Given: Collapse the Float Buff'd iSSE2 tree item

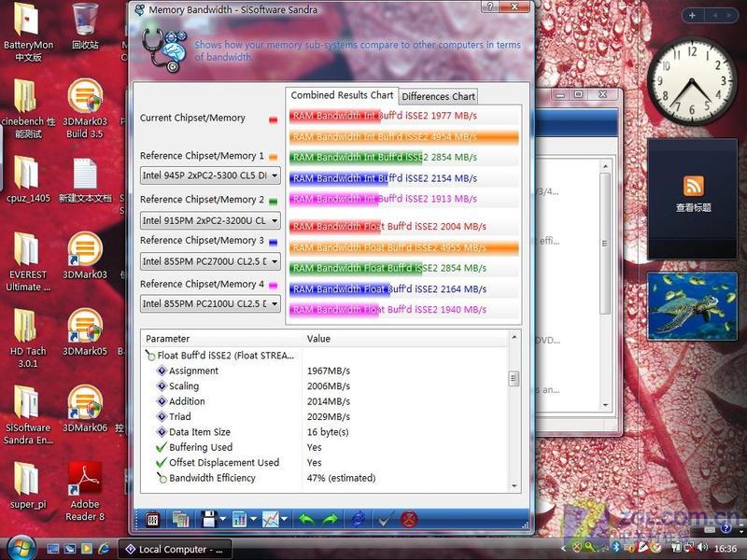Looking at the screenshot, I should point(150,356).
